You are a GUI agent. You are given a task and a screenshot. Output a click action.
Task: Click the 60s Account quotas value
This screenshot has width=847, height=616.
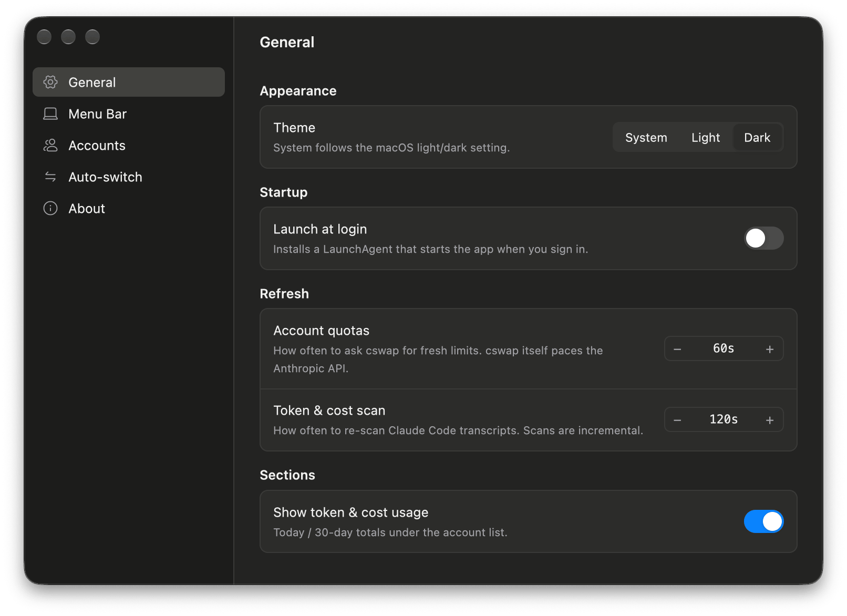(724, 348)
